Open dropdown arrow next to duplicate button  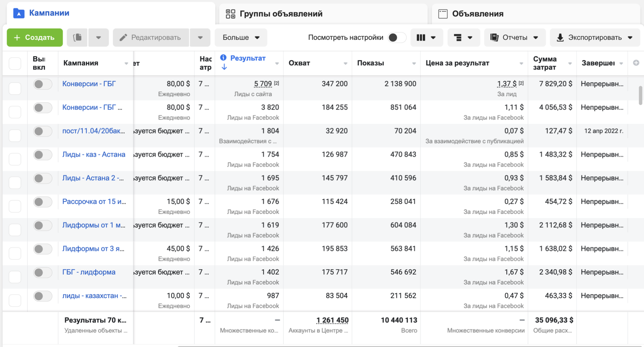(99, 38)
